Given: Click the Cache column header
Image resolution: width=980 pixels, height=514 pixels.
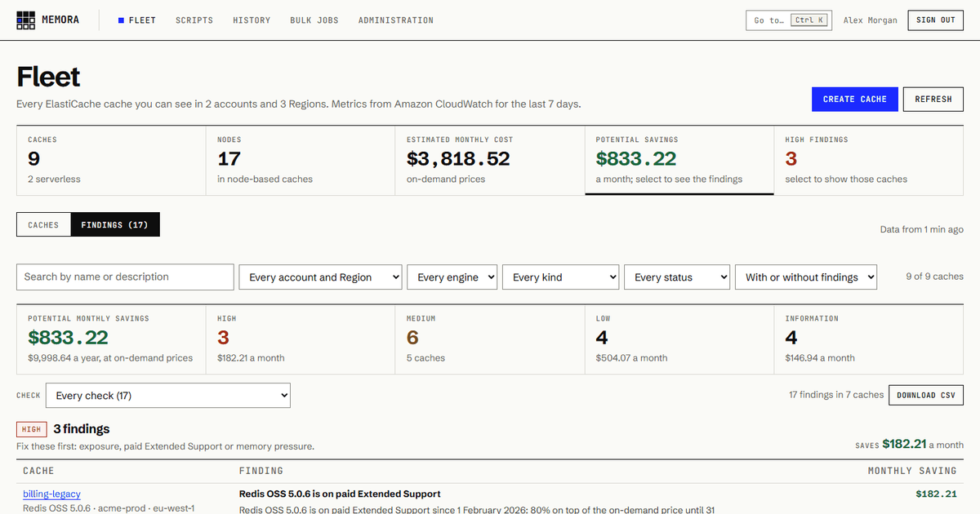Looking at the screenshot, I should (x=39, y=471).
